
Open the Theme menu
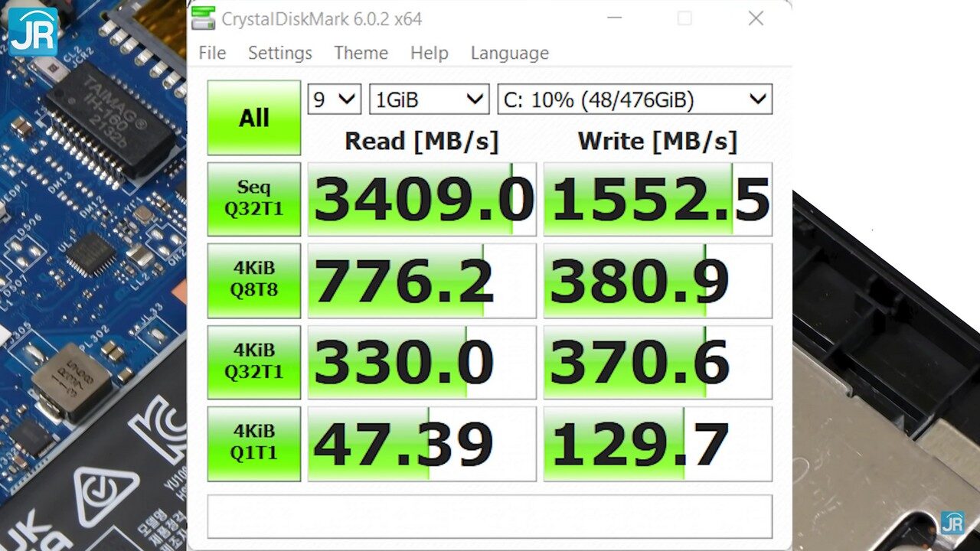361,53
